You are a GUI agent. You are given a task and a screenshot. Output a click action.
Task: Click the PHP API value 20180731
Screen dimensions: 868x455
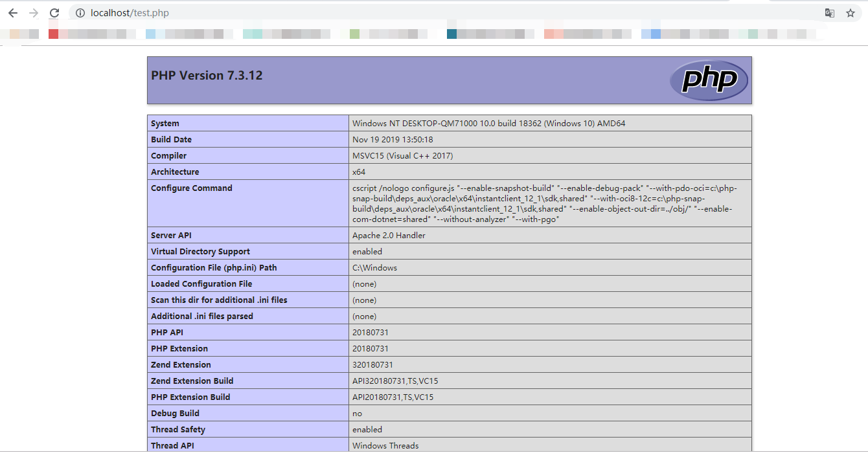[x=371, y=333]
